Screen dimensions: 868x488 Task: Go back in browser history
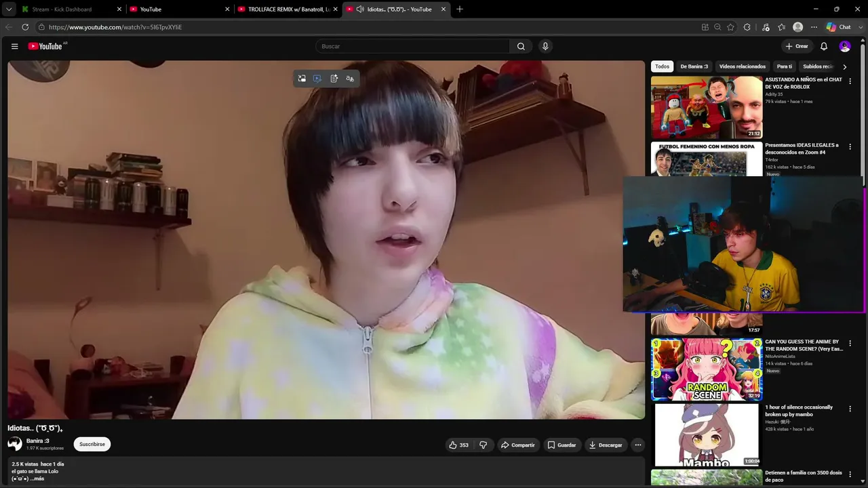[x=9, y=27]
